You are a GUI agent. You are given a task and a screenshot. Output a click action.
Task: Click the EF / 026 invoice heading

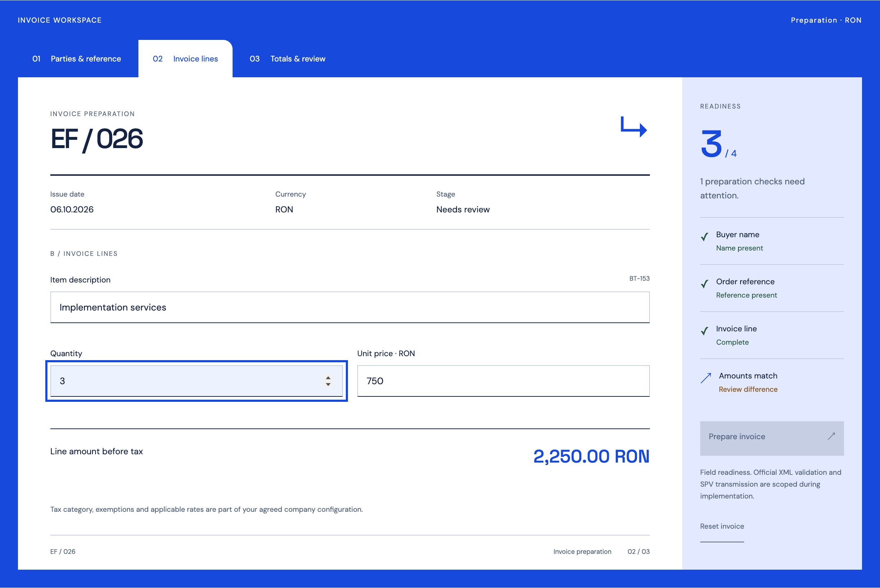[x=96, y=139]
